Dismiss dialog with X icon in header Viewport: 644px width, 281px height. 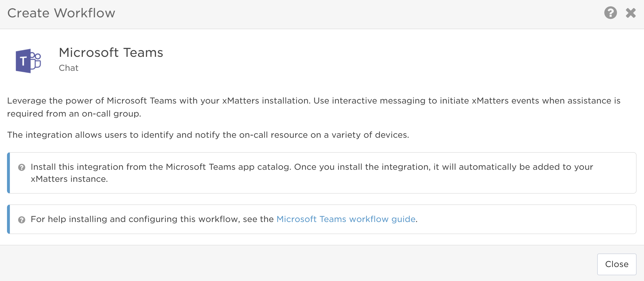pyautogui.click(x=630, y=13)
